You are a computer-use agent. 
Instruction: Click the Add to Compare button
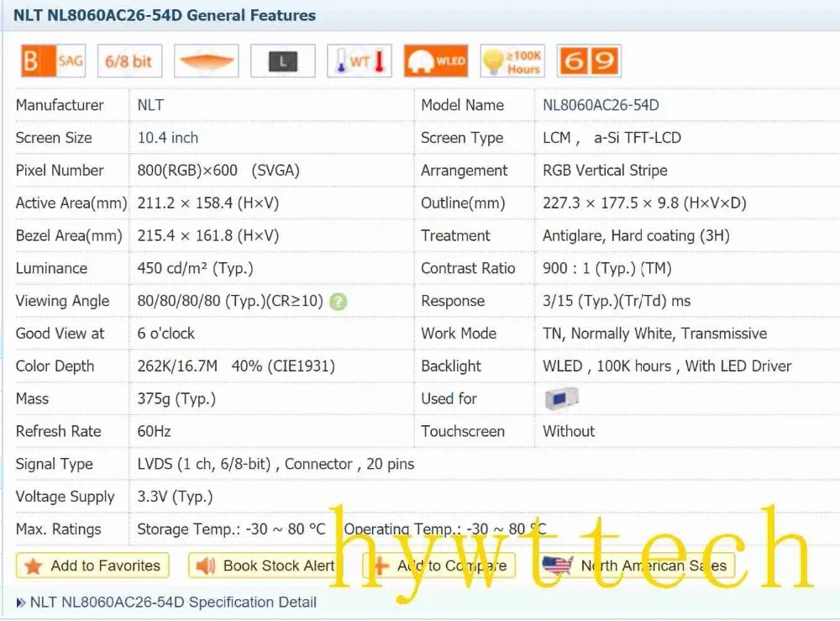[x=438, y=566]
